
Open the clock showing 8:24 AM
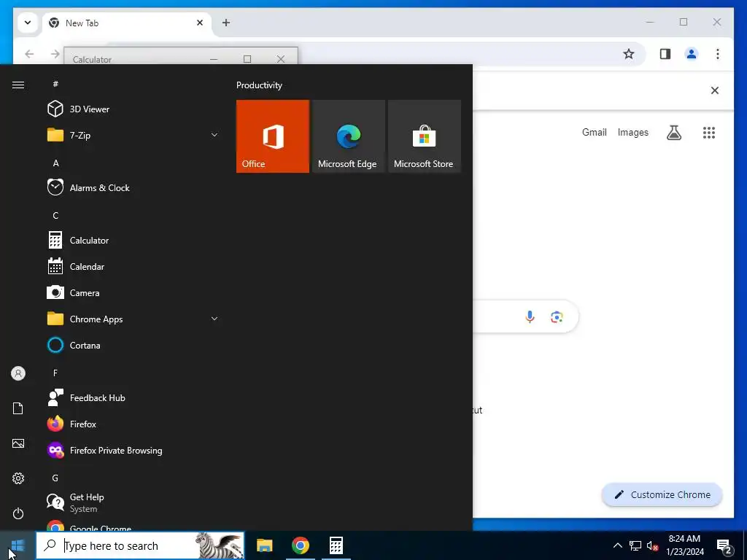click(684, 545)
